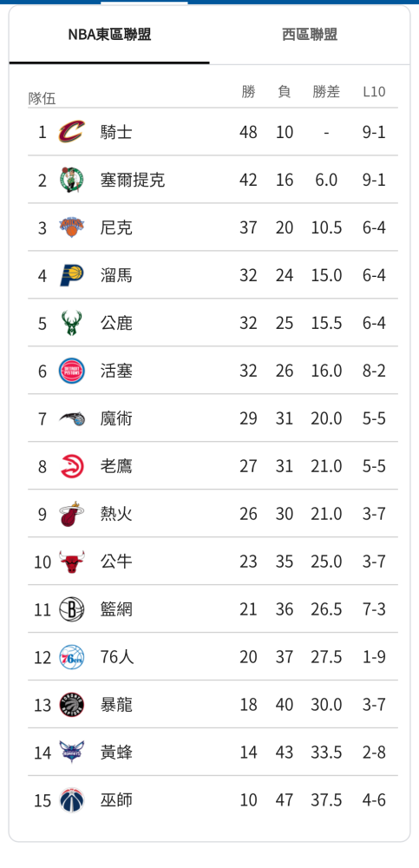Viewport: 419px width, 868px height.
Task: Click the Celtics team logo
Action: click(72, 180)
